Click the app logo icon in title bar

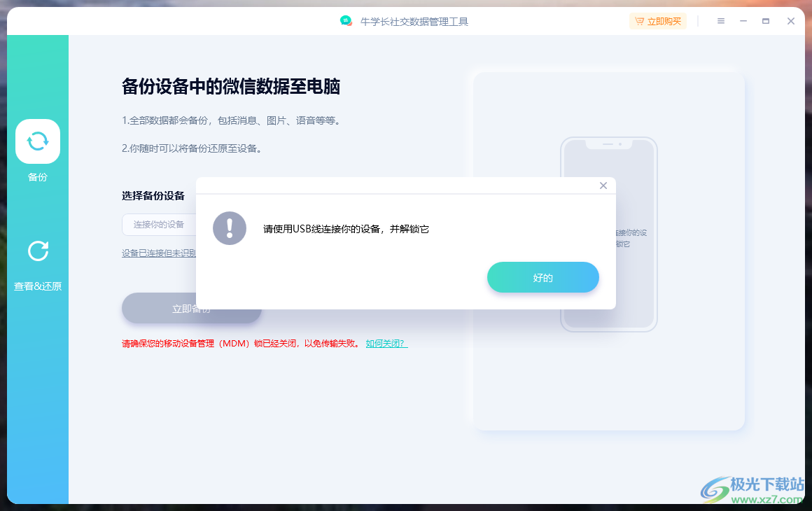(x=346, y=21)
